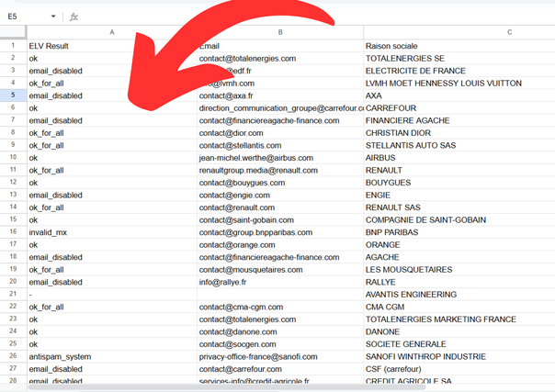Viewport: 555px width, 392px height.
Task: Click jean-michel.werthe@airbus.com cell
Action: [280, 158]
